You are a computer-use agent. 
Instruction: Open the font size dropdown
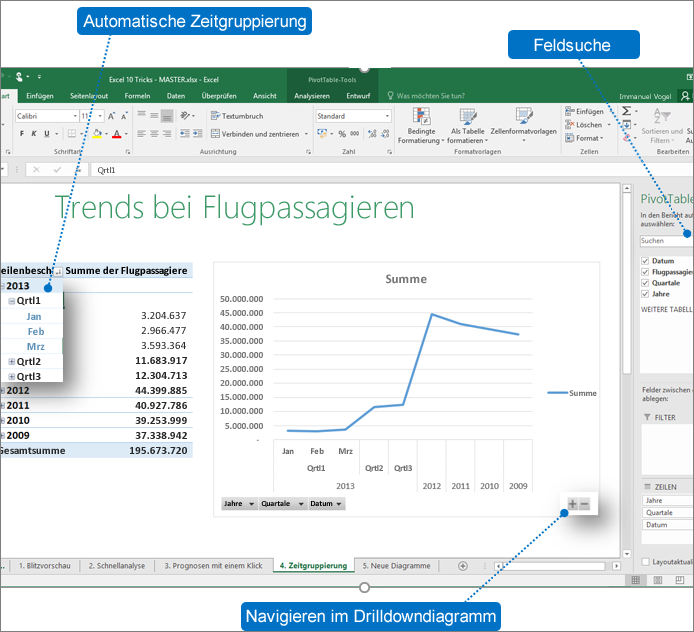(x=100, y=116)
